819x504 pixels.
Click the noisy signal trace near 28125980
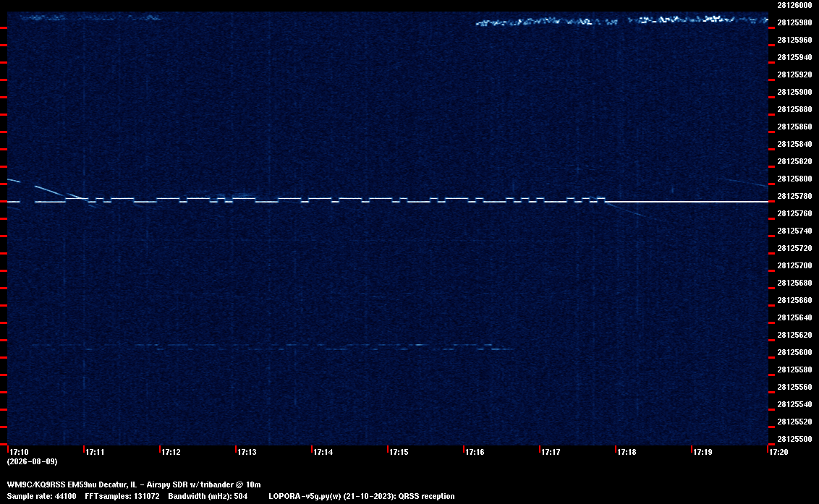[621, 21]
